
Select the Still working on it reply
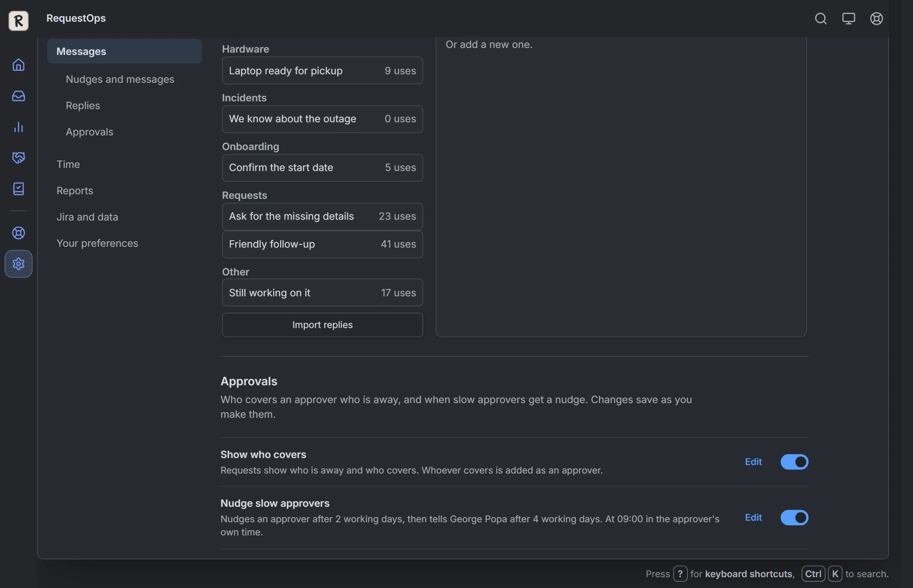pyautogui.click(x=322, y=293)
